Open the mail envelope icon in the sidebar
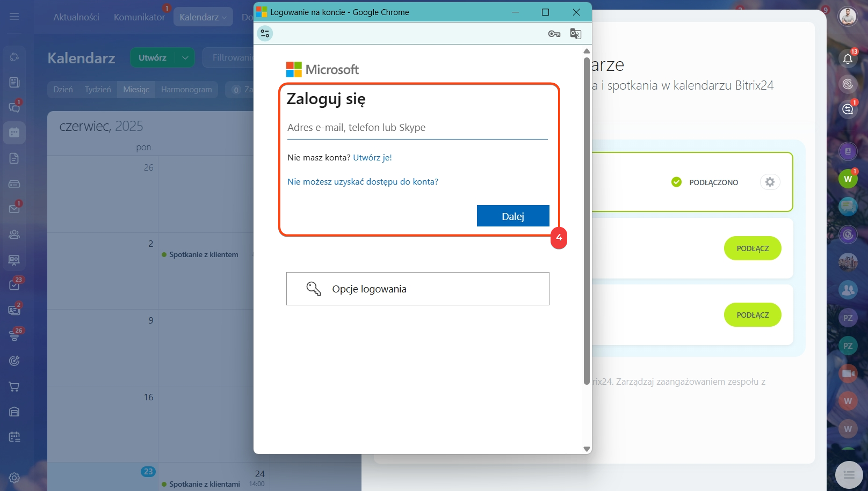 15,209
